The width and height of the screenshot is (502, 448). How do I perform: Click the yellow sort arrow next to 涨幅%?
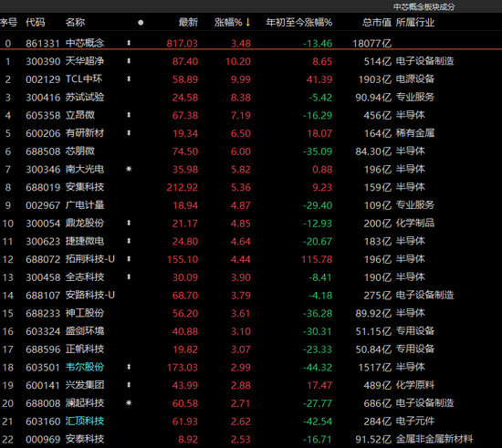pos(247,22)
